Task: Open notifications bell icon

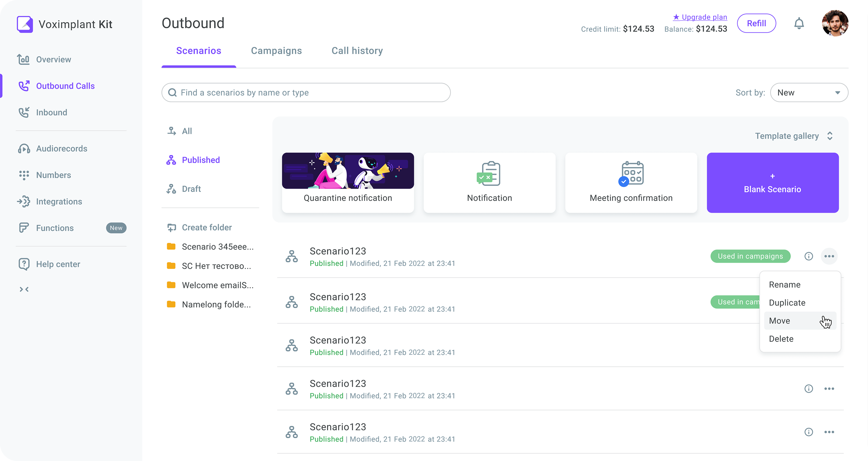Action: (799, 23)
